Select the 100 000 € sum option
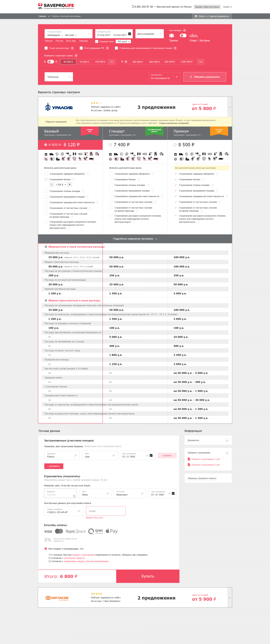Screen dimensions: 270x644 tap(100, 62)
